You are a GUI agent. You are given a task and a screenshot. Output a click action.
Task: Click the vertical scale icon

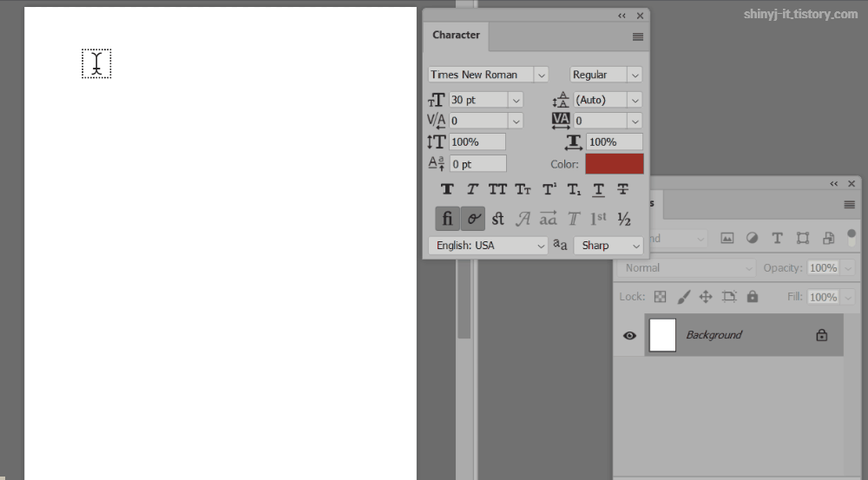pyautogui.click(x=437, y=141)
